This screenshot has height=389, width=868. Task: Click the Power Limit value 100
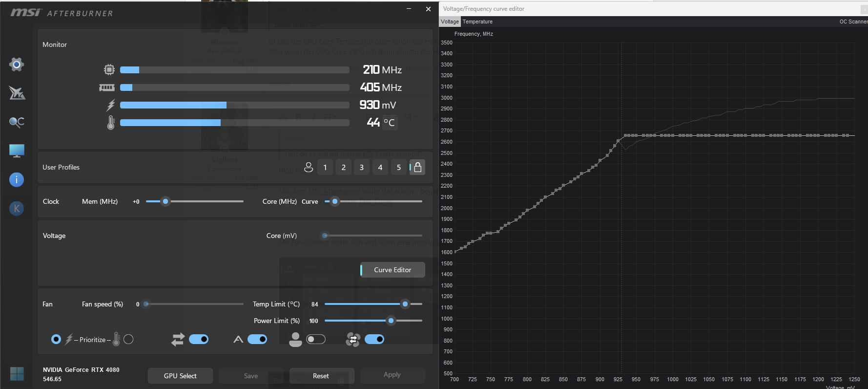[313, 321]
